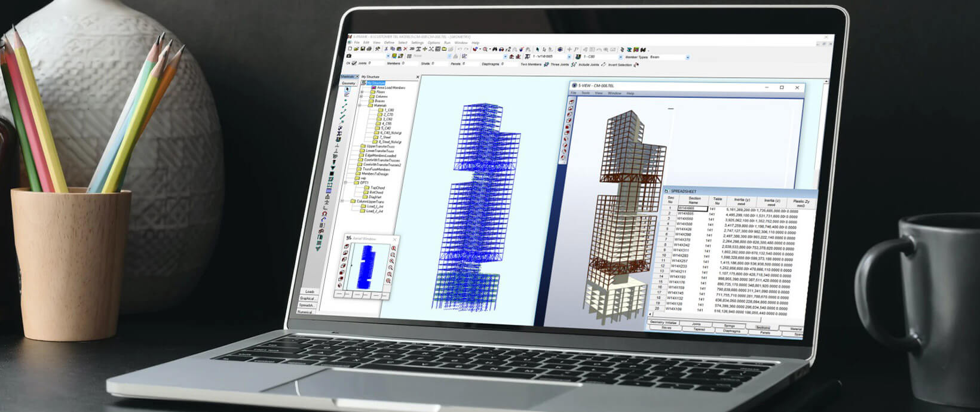Select the arrow pointer tool in Geometry palette
The height and width of the screenshot is (412, 980).
[347, 89]
